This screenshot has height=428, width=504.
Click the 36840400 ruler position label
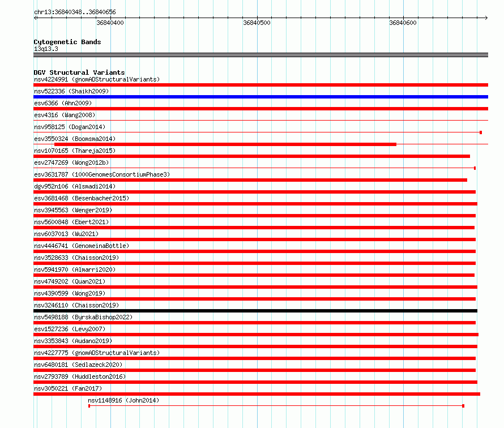pyautogui.click(x=110, y=23)
